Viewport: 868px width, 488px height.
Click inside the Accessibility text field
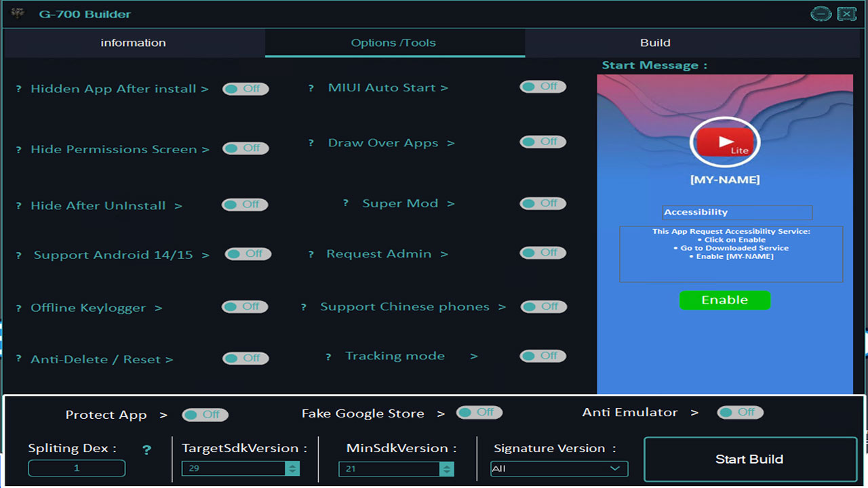[x=736, y=212]
